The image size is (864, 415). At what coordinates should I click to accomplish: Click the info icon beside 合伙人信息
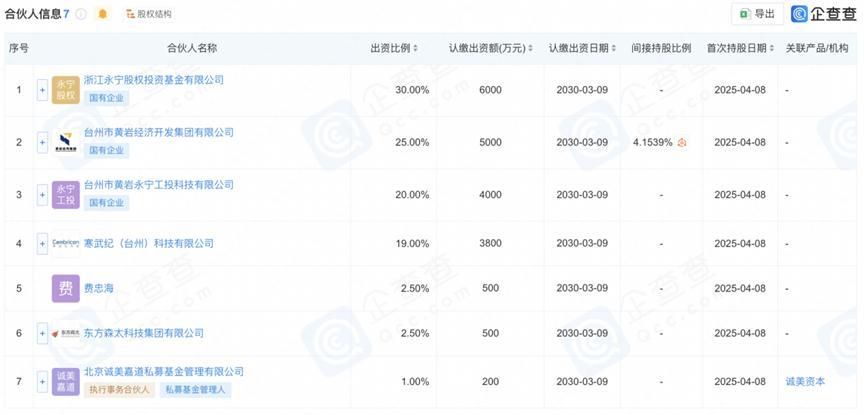(81, 14)
